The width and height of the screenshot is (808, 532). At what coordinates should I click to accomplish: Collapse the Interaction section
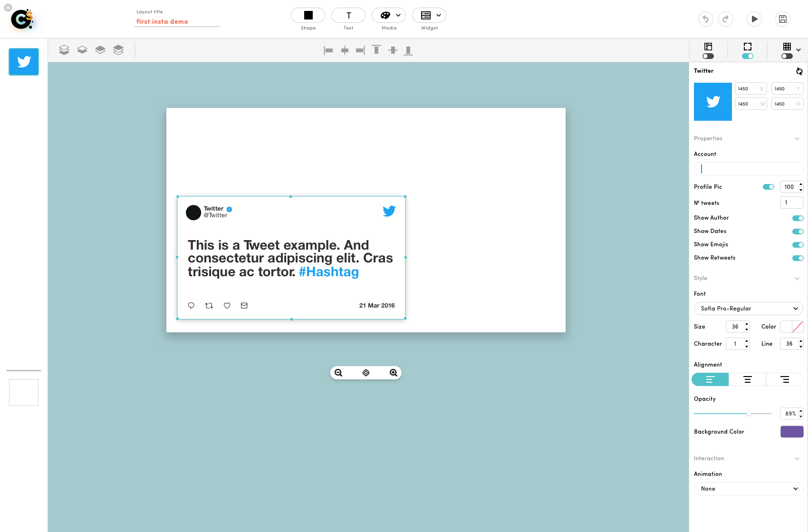pyautogui.click(x=797, y=459)
